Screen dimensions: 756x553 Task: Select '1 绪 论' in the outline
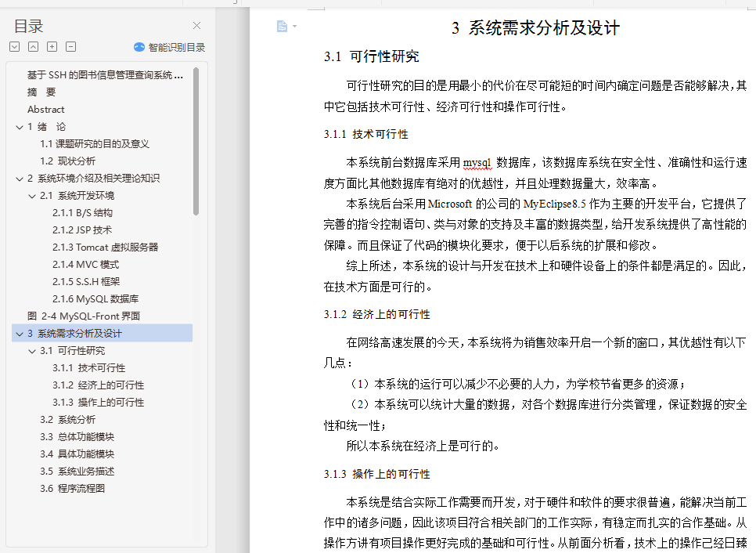[46, 127]
